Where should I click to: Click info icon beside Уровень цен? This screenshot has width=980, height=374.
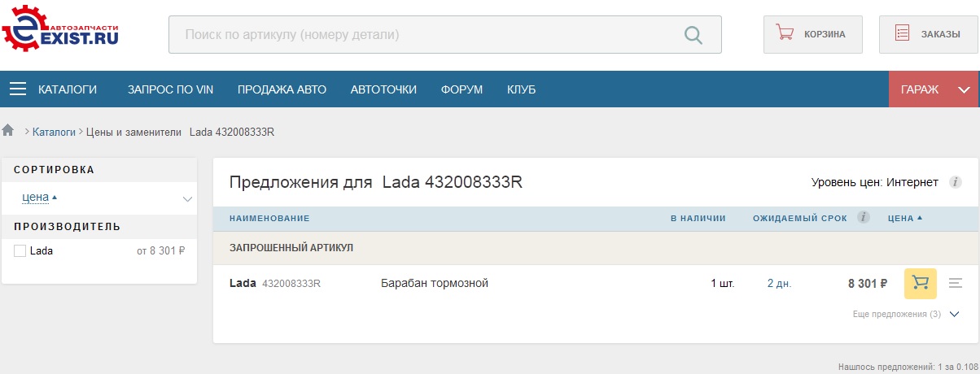tap(956, 182)
